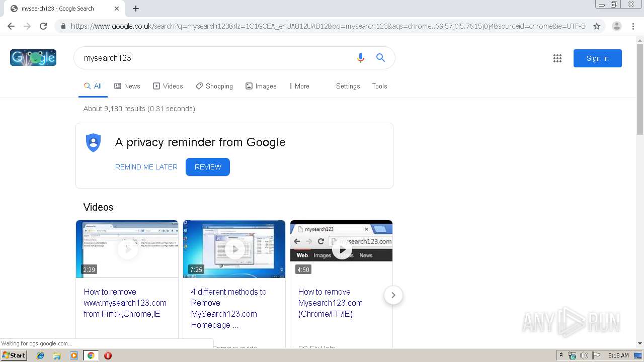Screen dimensions: 644x362
Task: Select the All results tab
Action: (x=93, y=86)
